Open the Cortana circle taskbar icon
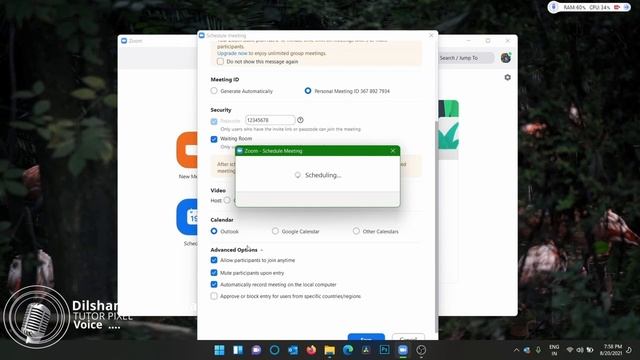The image size is (640, 360). pyautogui.click(x=274, y=350)
